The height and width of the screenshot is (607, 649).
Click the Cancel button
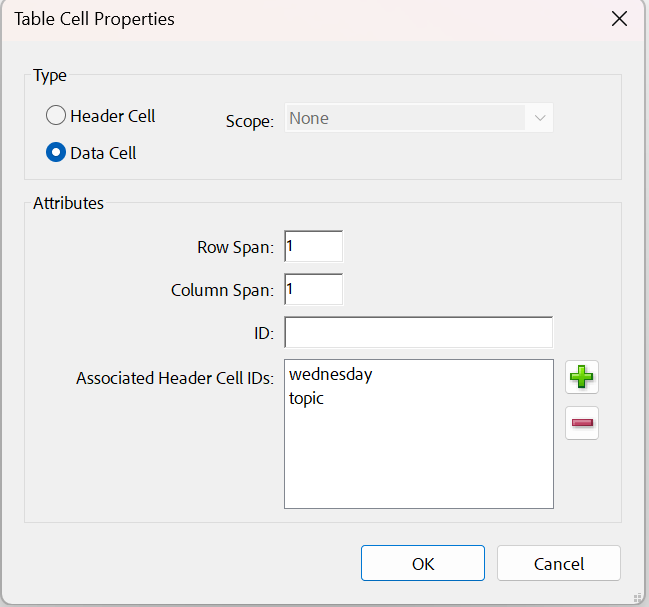[559, 563]
